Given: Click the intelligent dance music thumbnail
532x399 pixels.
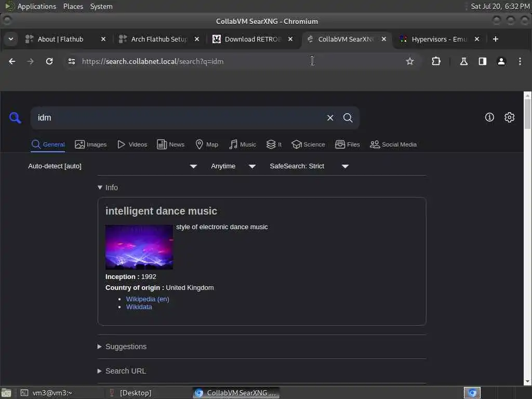Looking at the screenshot, I should coord(139,247).
